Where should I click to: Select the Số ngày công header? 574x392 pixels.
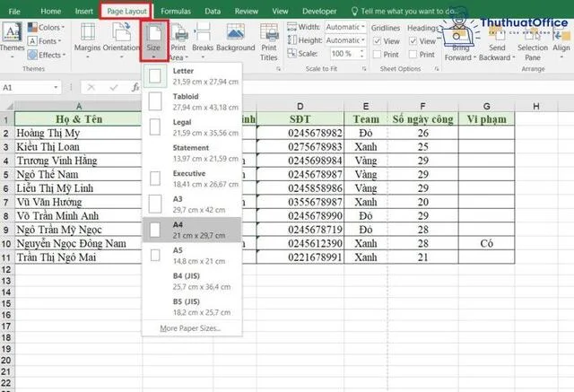click(422, 119)
